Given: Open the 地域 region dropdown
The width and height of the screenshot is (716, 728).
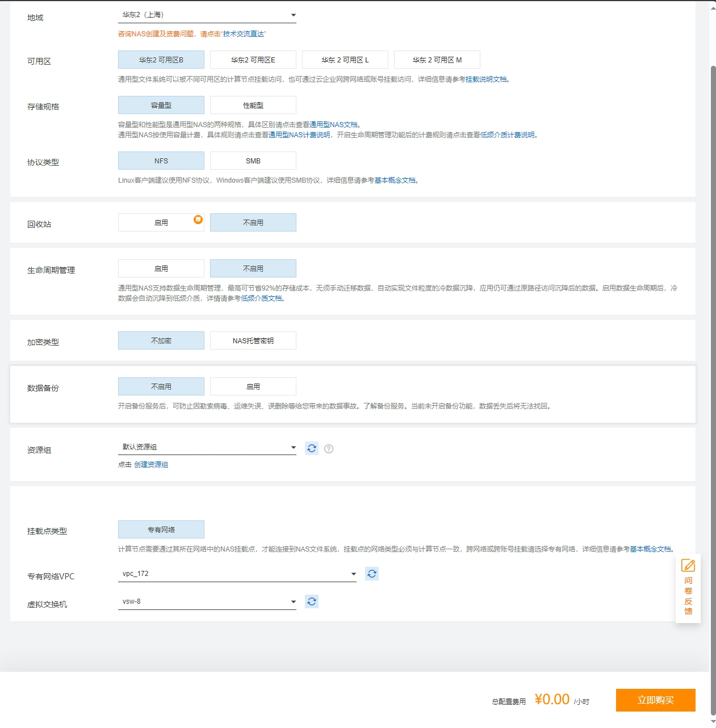Looking at the screenshot, I should pyautogui.click(x=207, y=15).
